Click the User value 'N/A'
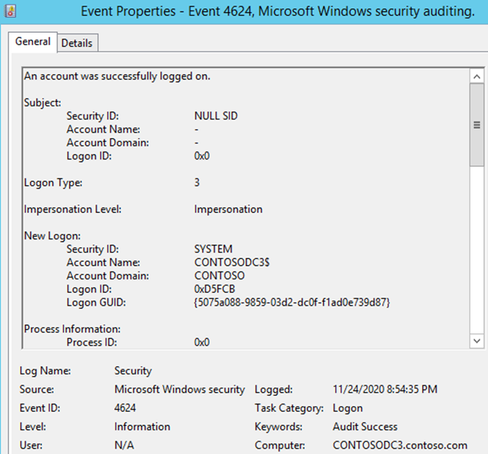The height and width of the screenshot is (454, 488). 124,445
